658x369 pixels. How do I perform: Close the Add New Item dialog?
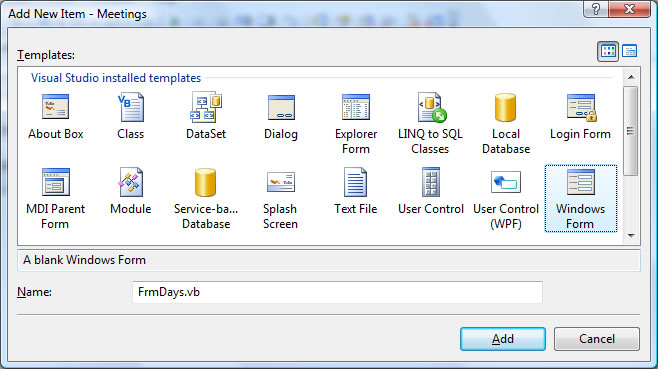629,9
